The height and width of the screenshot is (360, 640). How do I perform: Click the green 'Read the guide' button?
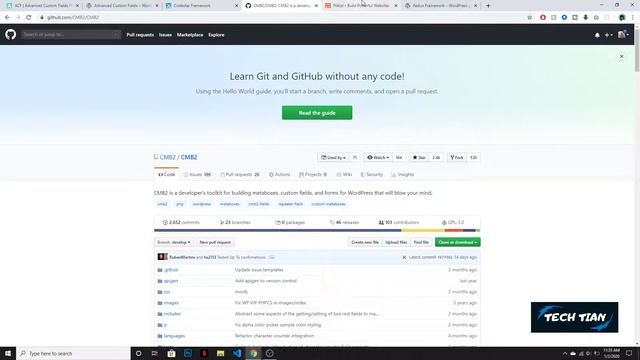tap(317, 113)
